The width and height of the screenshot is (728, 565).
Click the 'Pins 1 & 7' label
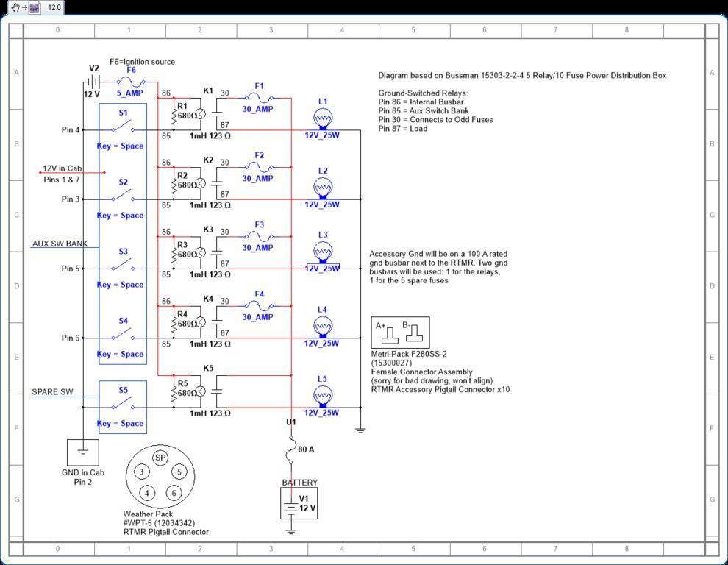click(x=62, y=180)
